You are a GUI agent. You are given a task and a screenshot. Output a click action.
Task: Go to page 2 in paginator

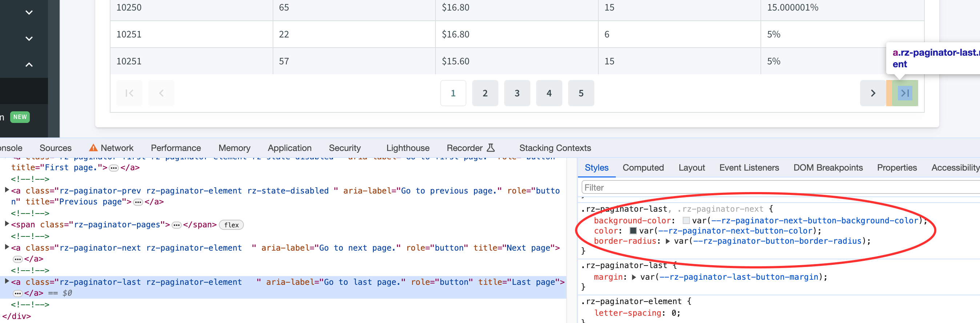(x=485, y=93)
